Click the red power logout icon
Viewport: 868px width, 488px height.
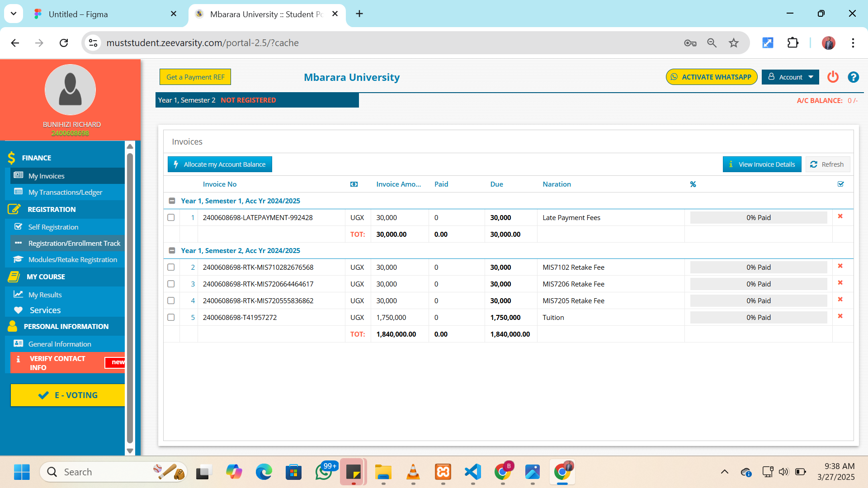coord(833,77)
